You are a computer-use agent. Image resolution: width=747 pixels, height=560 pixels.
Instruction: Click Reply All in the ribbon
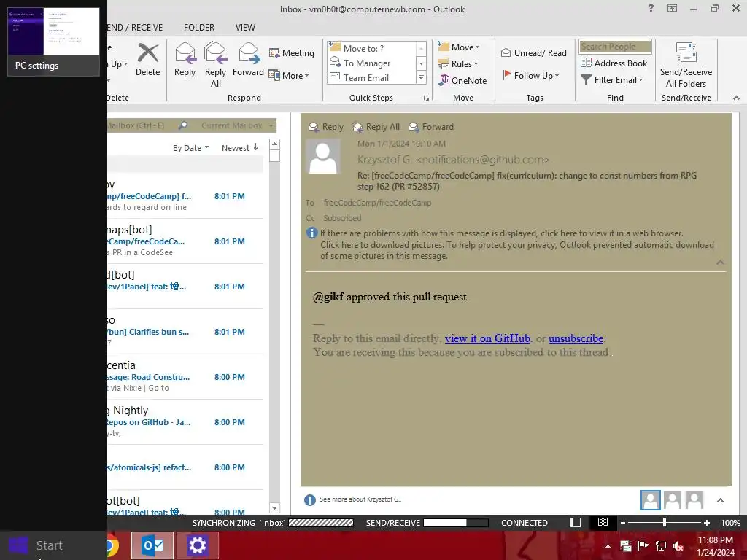(x=215, y=65)
